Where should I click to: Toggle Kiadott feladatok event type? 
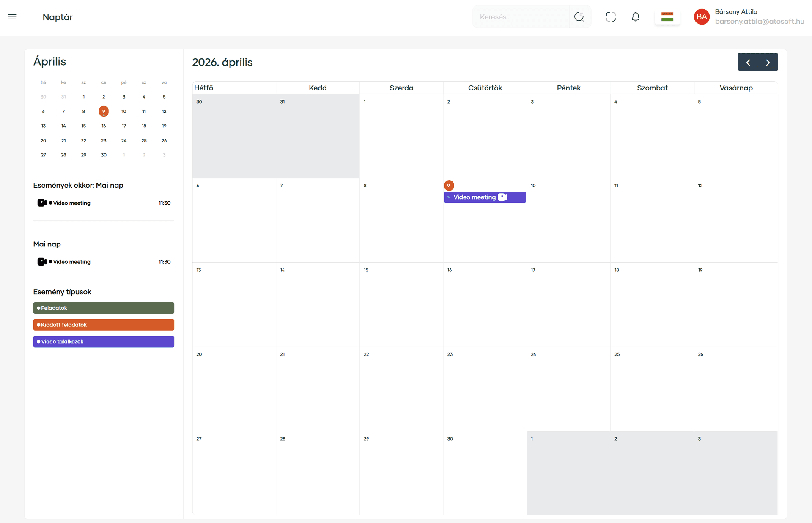[x=104, y=325]
